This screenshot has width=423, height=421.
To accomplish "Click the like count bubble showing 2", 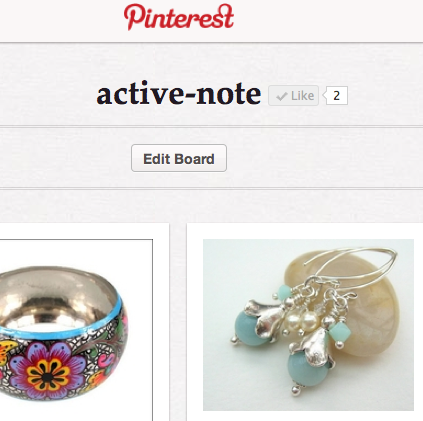I will (x=336, y=96).
